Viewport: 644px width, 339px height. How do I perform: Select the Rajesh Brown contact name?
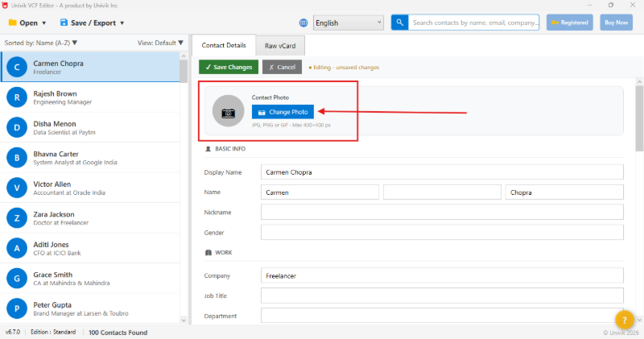click(x=55, y=93)
